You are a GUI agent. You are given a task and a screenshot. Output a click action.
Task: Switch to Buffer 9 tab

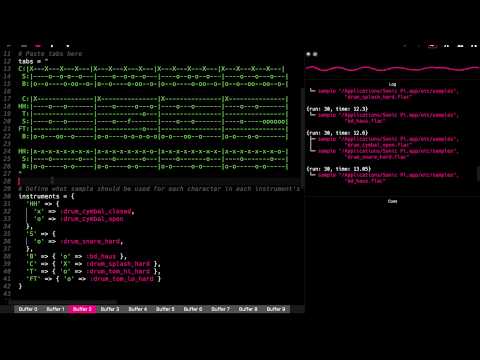point(276,309)
